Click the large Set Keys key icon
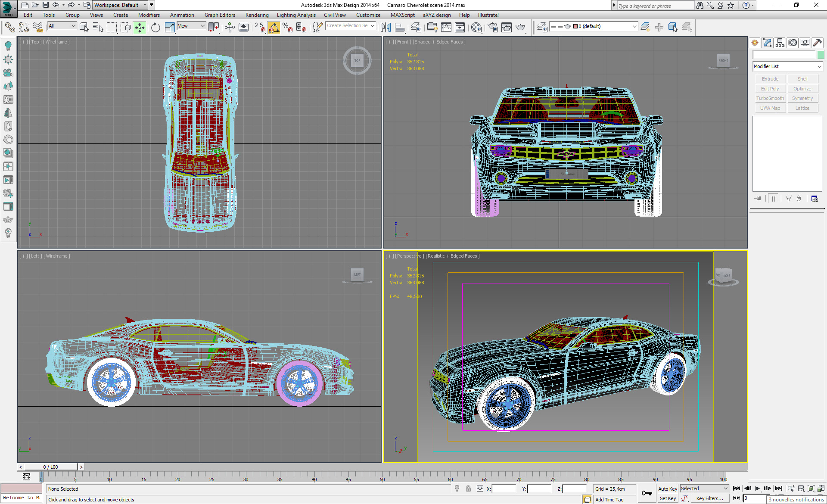The image size is (827, 504). click(x=647, y=493)
